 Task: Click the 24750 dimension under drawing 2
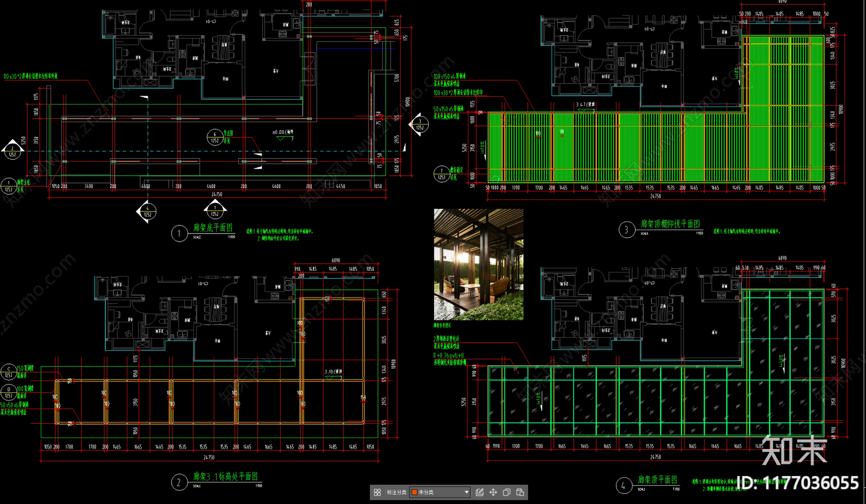click(x=209, y=457)
